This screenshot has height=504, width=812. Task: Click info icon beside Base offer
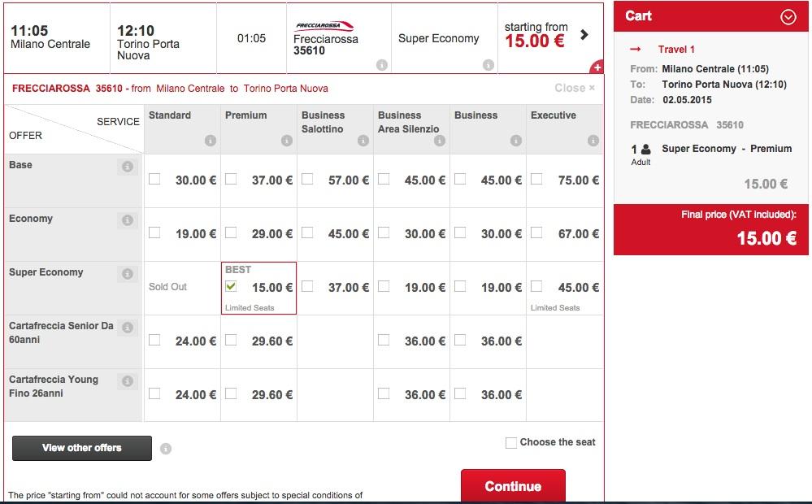127,167
